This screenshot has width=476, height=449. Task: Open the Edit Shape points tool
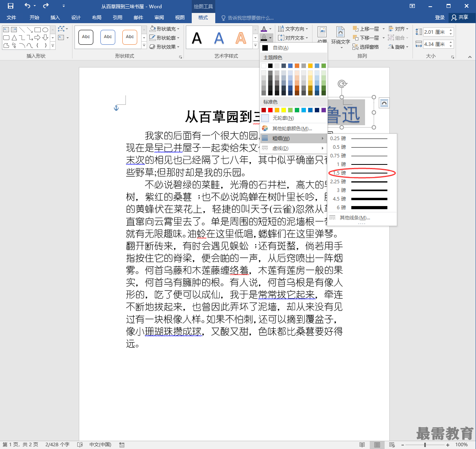(62, 29)
